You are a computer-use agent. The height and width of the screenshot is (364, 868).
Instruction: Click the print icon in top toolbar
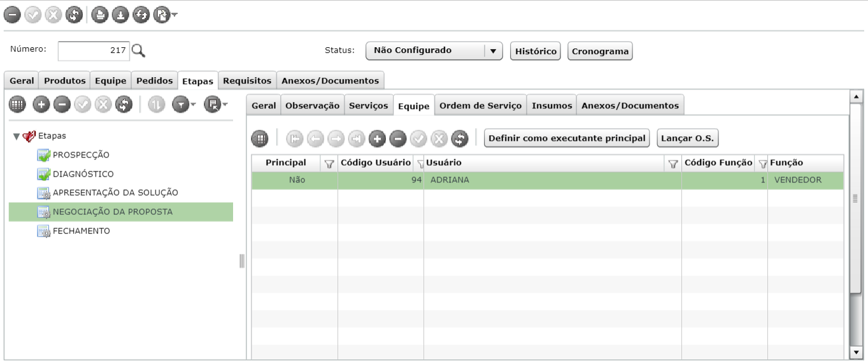(x=99, y=14)
